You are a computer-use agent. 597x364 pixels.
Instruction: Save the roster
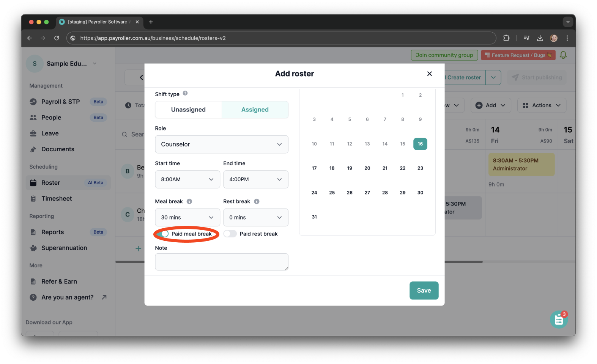point(424,290)
